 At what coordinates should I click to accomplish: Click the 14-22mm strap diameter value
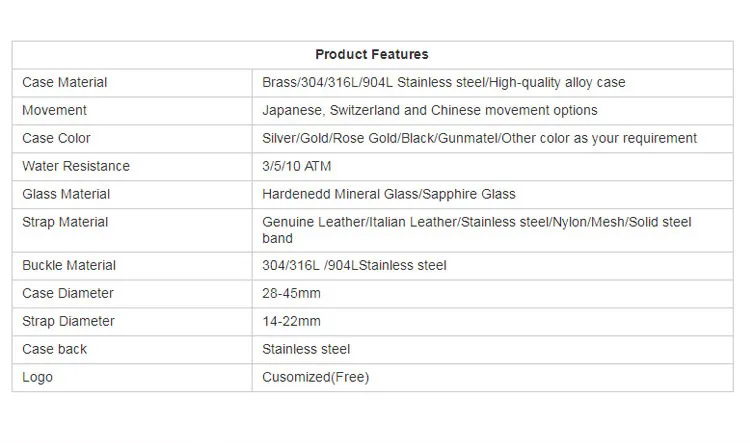tap(291, 321)
